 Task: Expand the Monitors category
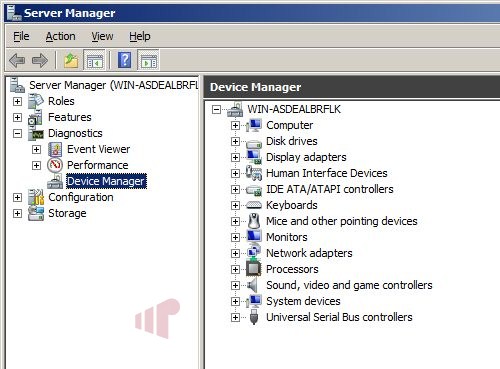pos(235,237)
